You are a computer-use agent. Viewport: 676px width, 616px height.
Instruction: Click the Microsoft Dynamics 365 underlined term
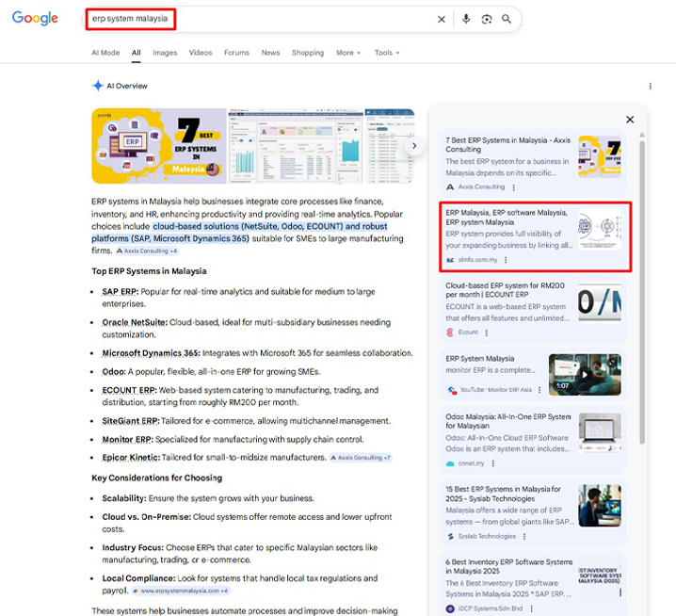151,353
